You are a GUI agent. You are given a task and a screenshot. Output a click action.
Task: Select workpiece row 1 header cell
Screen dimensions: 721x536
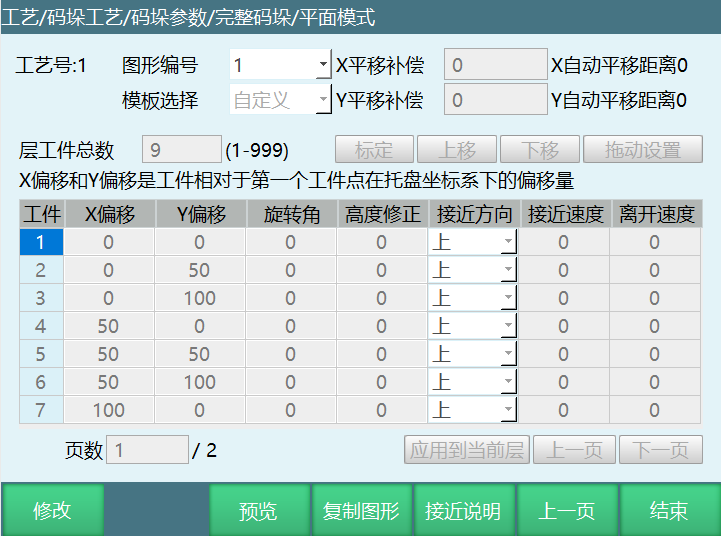click(x=41, y=242)
